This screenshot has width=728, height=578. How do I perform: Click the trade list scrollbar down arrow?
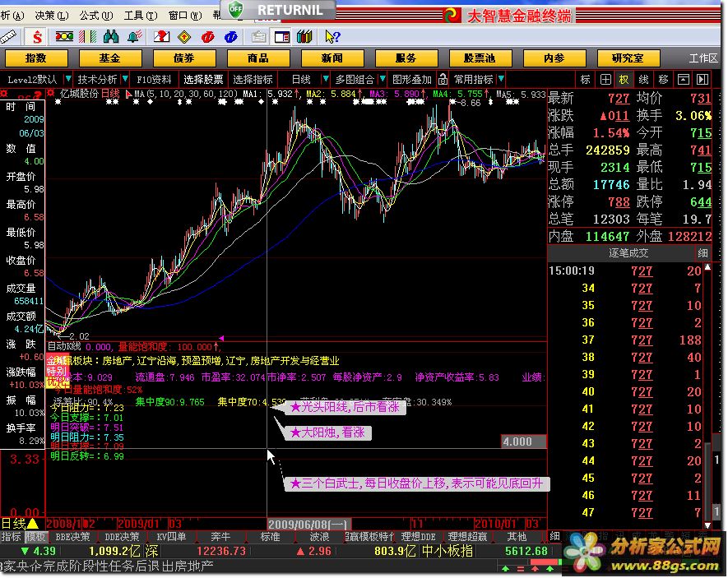click(x=707, y=525)
